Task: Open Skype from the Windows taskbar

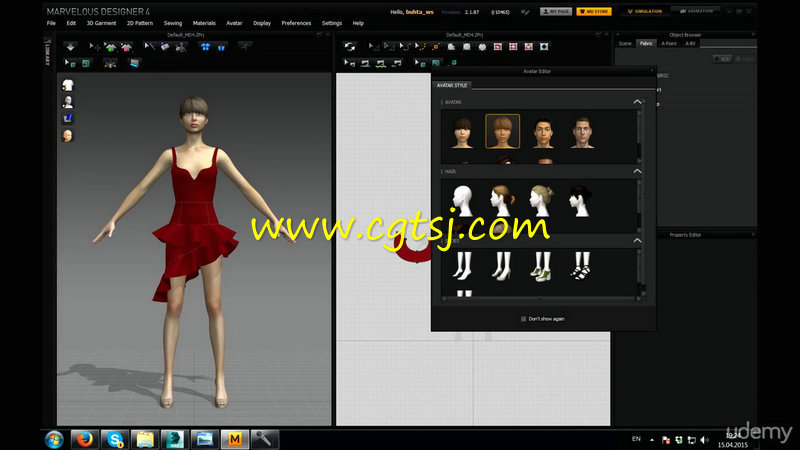Action: pyautogui.click(x=115, y=439)
